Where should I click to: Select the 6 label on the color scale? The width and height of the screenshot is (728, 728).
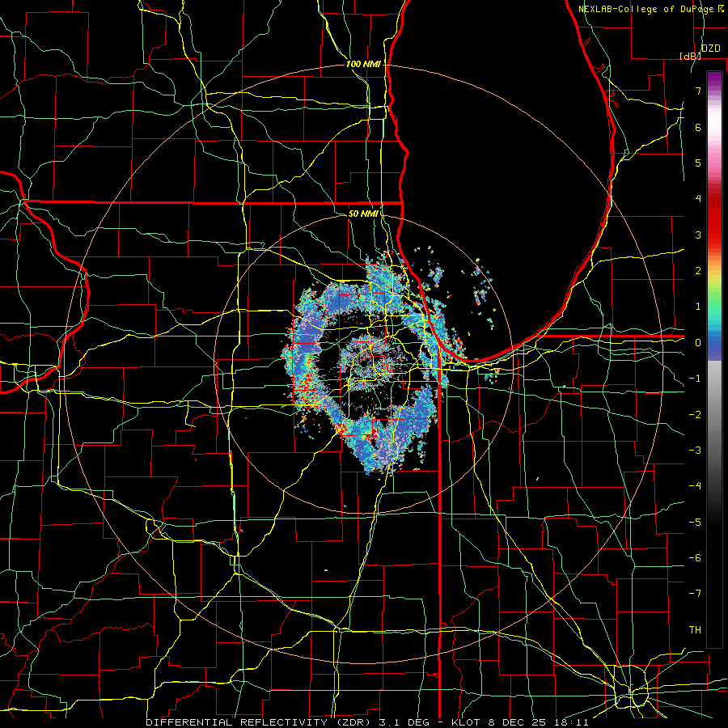click(698, 127)
